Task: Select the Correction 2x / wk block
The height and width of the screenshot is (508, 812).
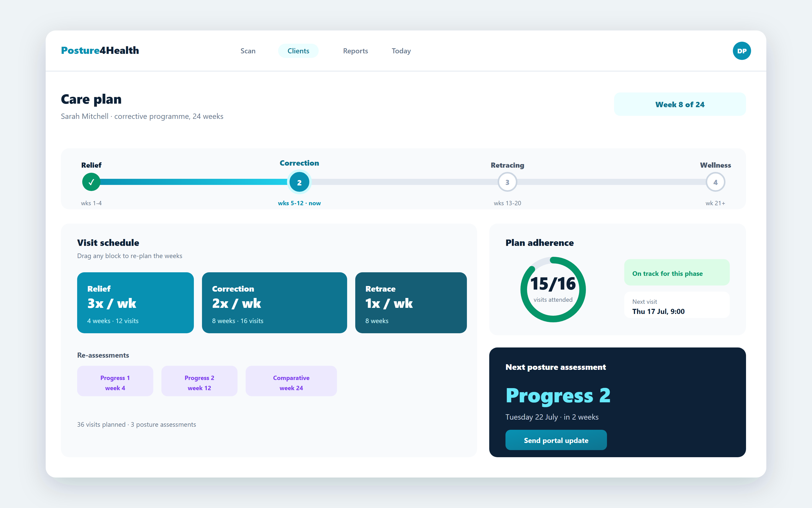Action: [x=274, y=303]
